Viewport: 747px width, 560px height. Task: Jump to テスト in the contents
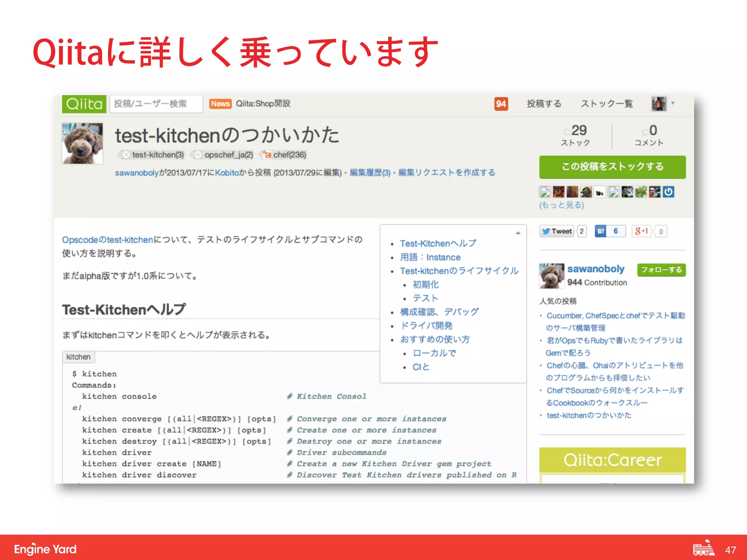pos(425,298)
